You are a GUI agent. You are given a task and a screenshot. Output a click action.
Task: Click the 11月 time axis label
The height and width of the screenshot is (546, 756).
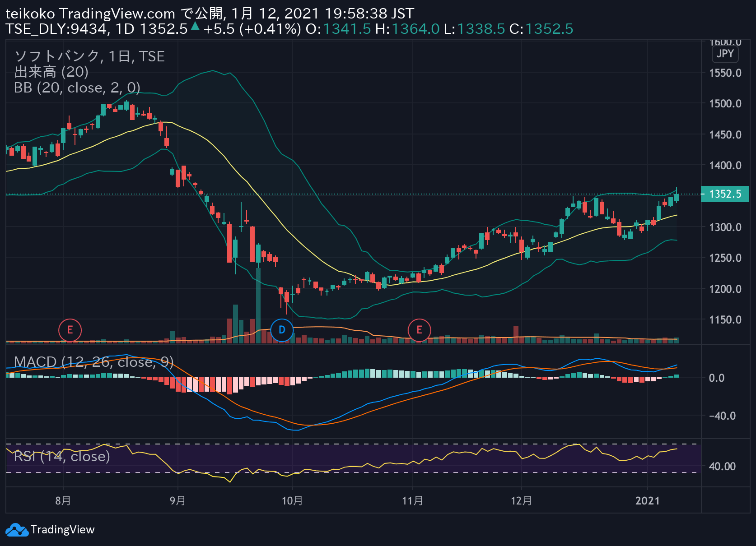(x=413, y=500)
